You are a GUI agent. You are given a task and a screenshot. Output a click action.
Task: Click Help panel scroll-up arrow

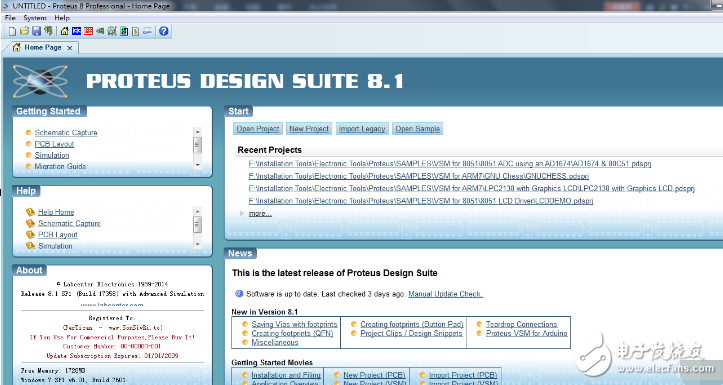click(x=197, y=211)
